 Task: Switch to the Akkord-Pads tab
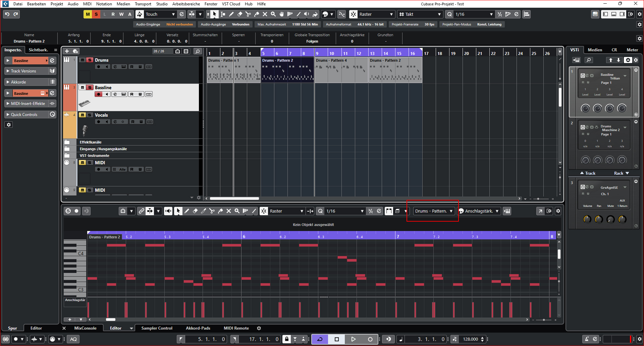coord(198,328)
